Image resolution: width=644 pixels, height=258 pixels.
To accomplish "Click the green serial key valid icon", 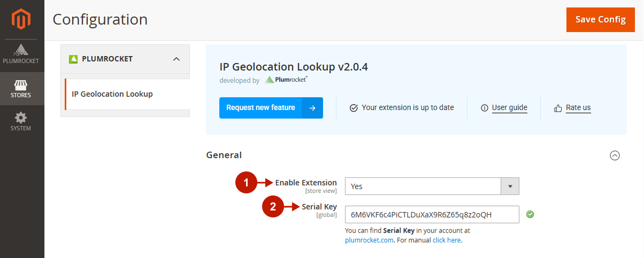I will point(530,214).
